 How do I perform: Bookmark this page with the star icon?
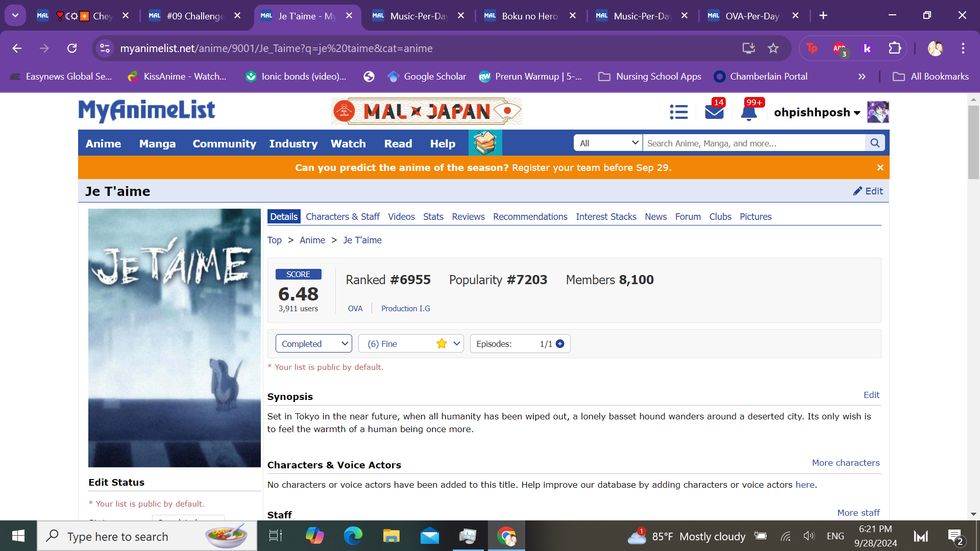[773, 48]
